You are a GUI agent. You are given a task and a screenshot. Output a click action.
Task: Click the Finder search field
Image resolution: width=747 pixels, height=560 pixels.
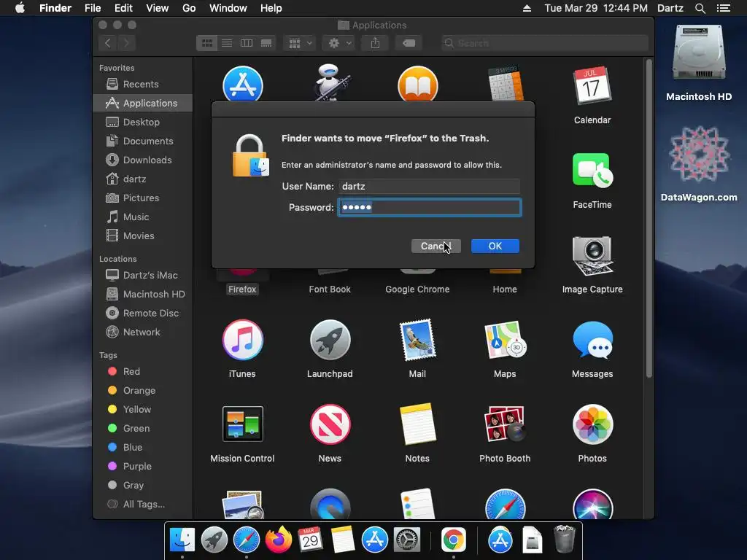(544, 43)
